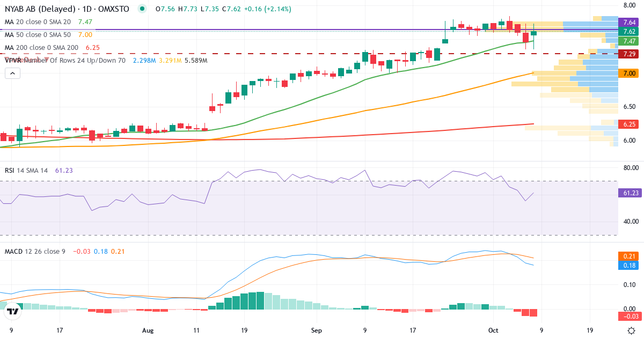The width and height of the screenshot is (644, 338).
Task: Click the green 7.47 MA price label
Action: pyautogui.click(x=628, y=41)
